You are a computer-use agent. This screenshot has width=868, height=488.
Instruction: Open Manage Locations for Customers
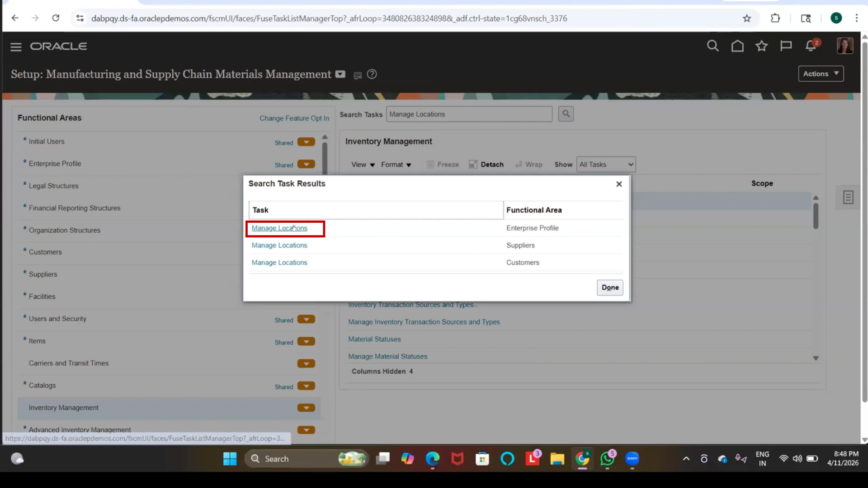279,263
